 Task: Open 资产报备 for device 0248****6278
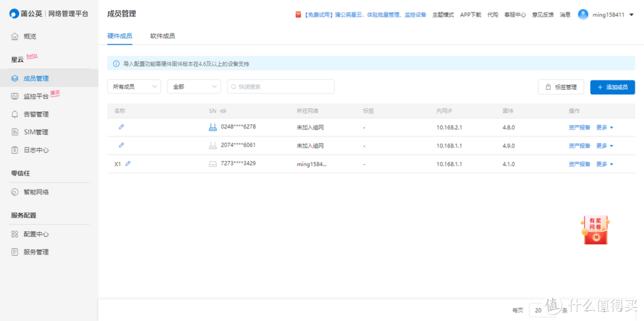pyautogui.click(x=579, y=128)
